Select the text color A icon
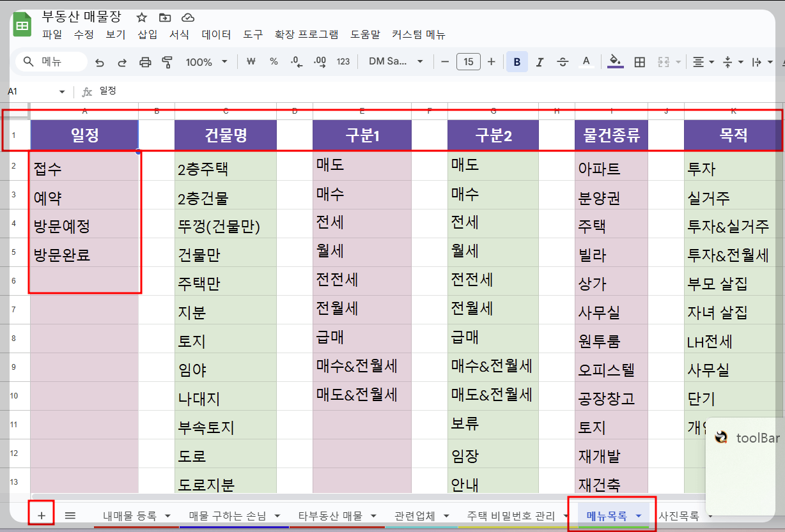This screenshot has height=532, width=785. (x=585, y=62)
